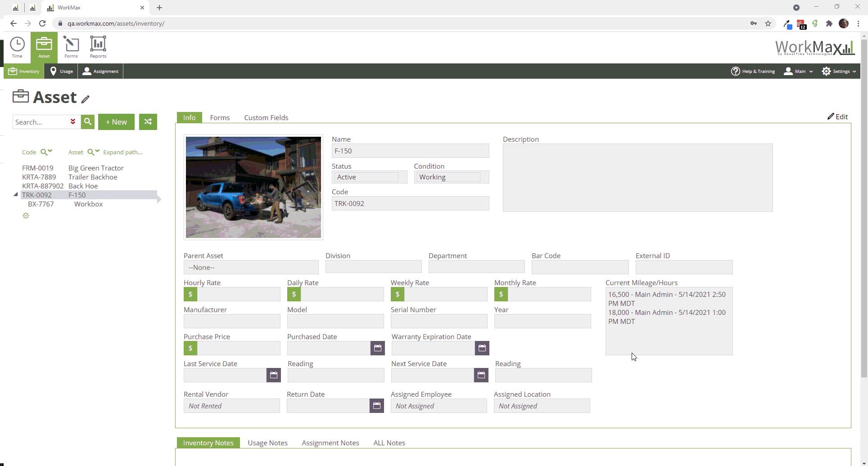The width and height of the screenshot is (868, 466).
Task: Click the search magnifier button
Action: point(88,122)
